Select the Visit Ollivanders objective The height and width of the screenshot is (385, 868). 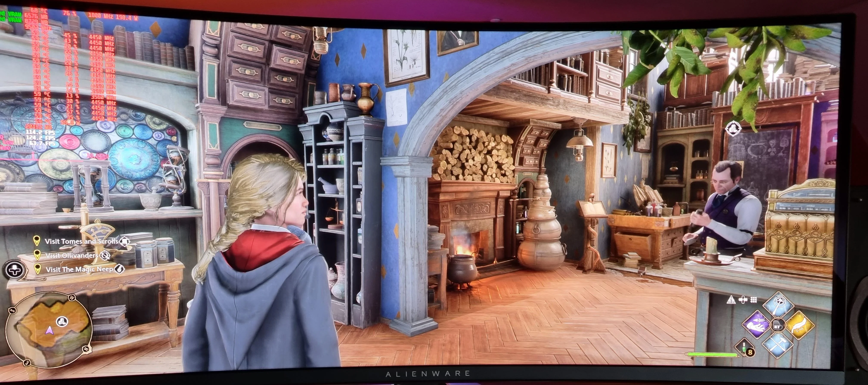(72, 256)
